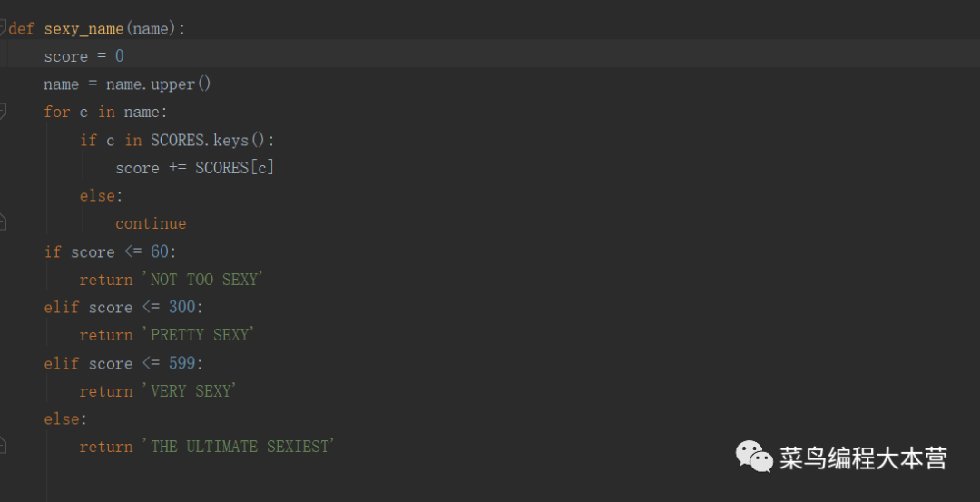Click fold end marker beside last return
Screen dimensions: 980x502
click(x=3, y=445)
